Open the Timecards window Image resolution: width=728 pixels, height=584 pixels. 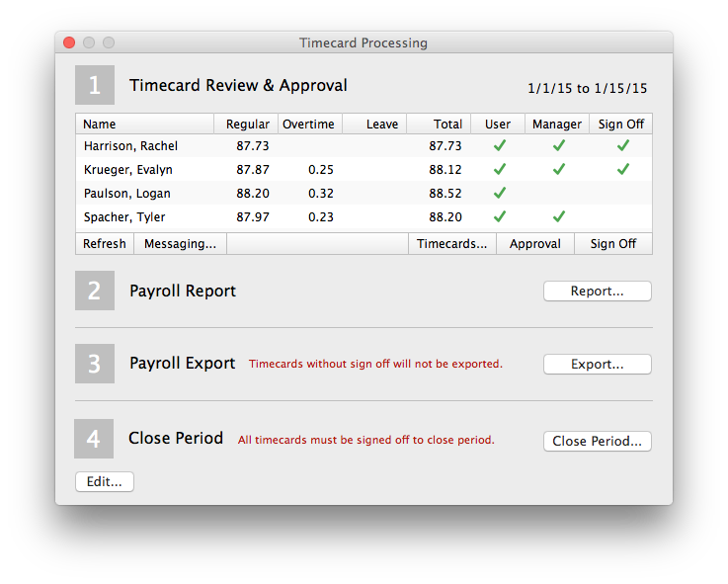pyautogui.click(x=452, y=243)
